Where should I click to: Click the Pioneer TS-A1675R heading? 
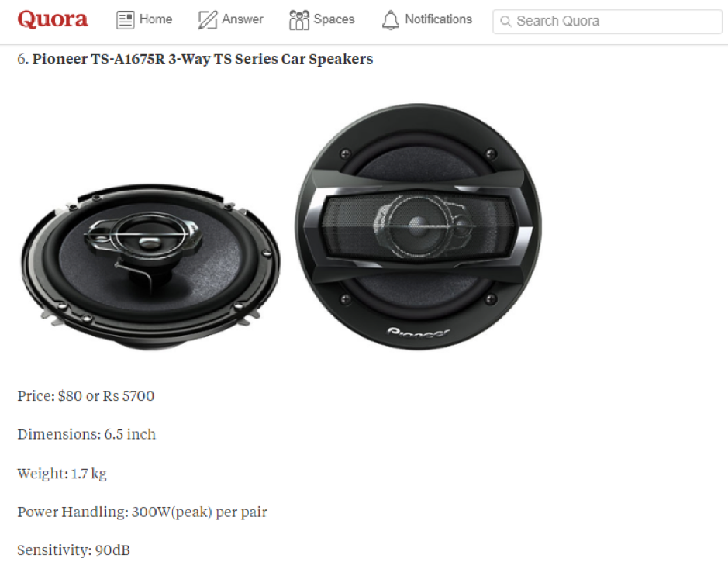coord(195,59)
